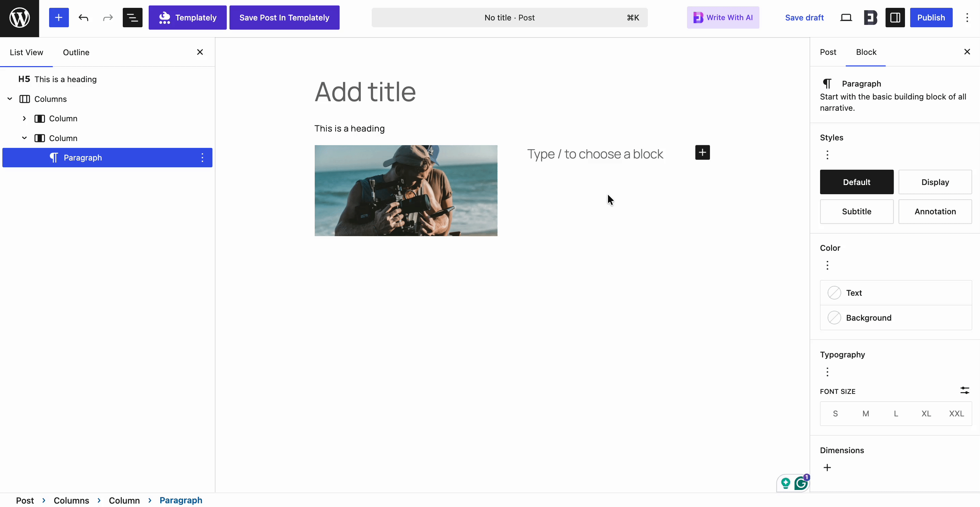Image resolution: width=980 pixels, height=507 pixels.
Task: Select the 'This is a heading' text
Action: point(349,128)
